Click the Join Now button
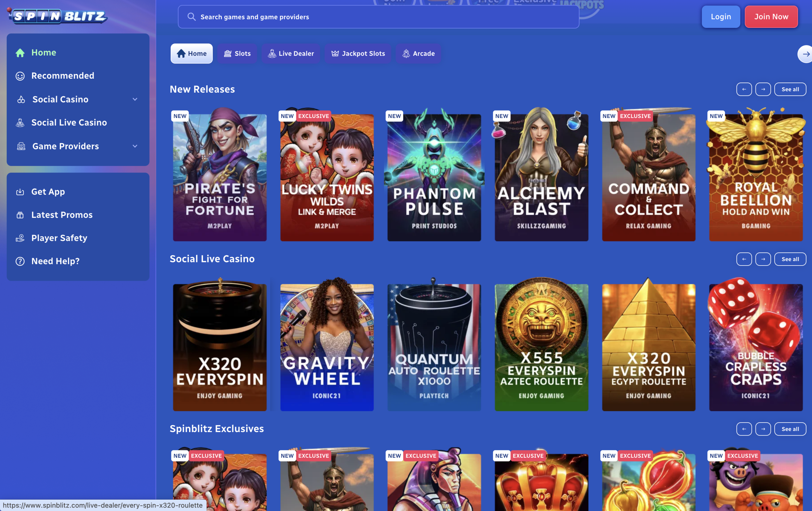Viewport: 812px width, 511px height. click(x=771, y=16)
